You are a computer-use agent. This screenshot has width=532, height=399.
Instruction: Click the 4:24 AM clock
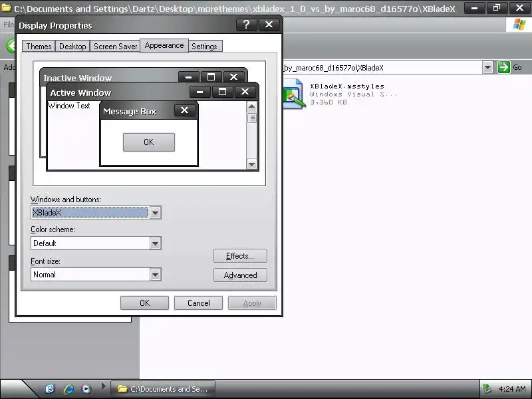pos(512,389)
